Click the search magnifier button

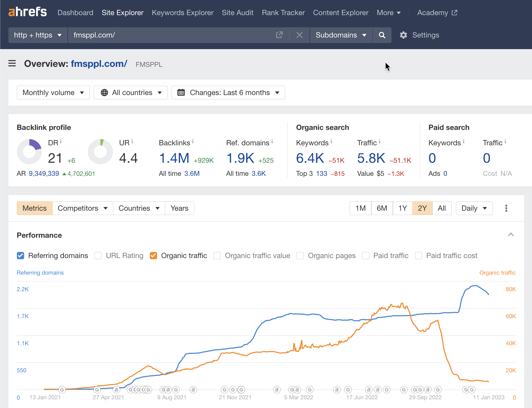coord(382,35)
